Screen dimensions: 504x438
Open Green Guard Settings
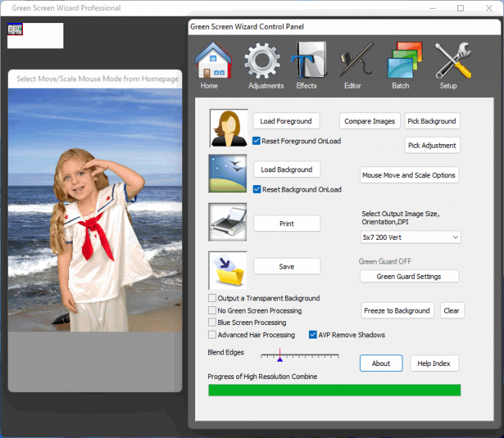tap(409, 277)
